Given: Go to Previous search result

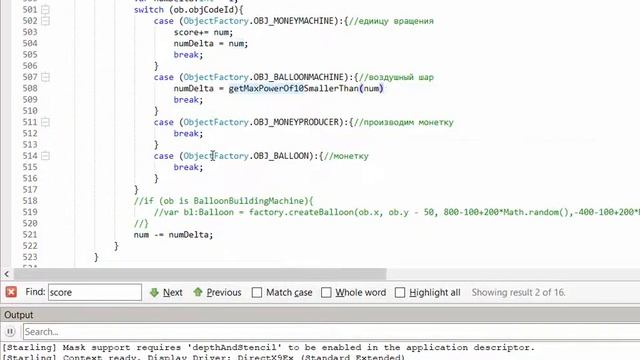Looking at the screenshot, I should [224, 293].
